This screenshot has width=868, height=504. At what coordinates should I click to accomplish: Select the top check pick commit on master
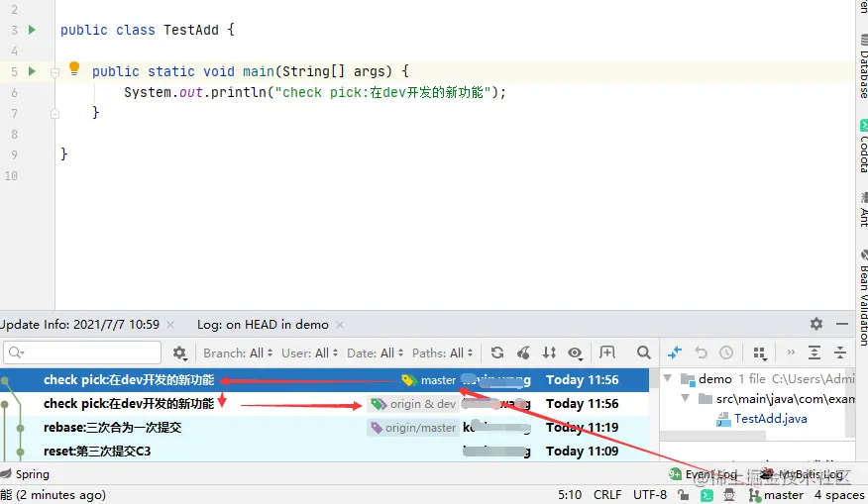(324, 380)
